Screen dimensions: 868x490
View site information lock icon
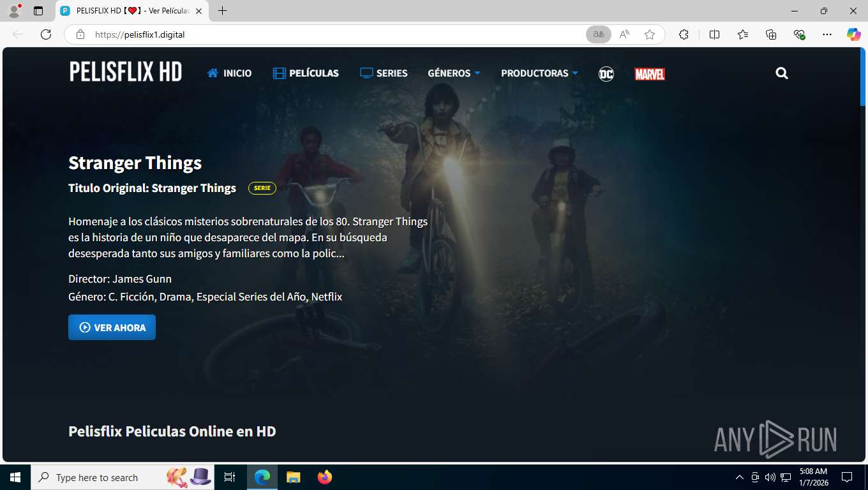80,34
